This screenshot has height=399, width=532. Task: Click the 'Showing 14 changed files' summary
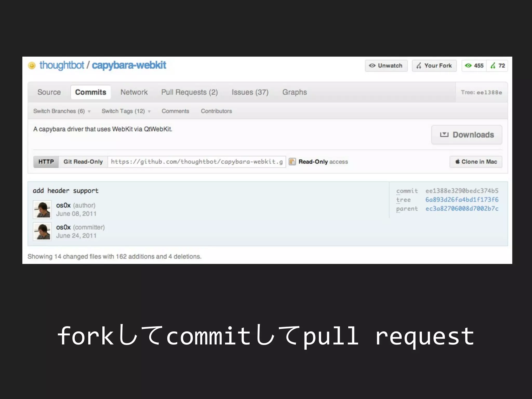tap(115, 256)
